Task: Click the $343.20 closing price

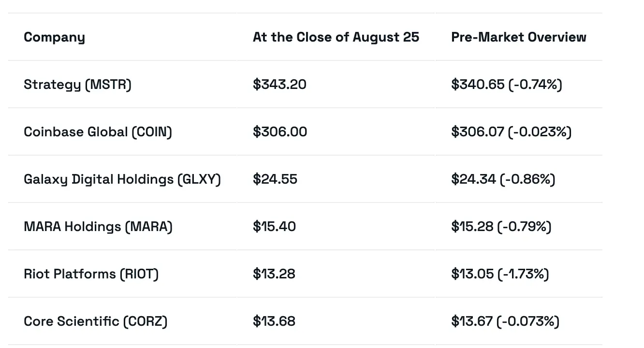Action: click(x=279, y=85)
